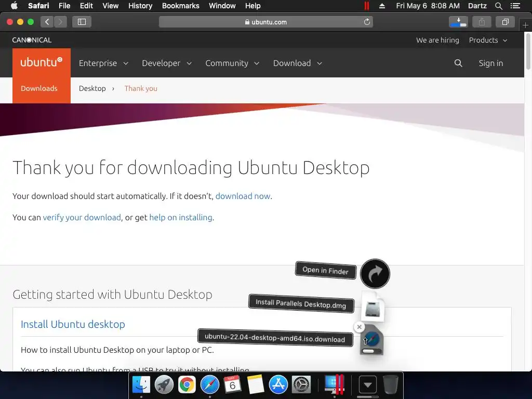Open the Edit menu
Image resolution: width=532 pixels, height=399 pixels.
tap(86, 6)
